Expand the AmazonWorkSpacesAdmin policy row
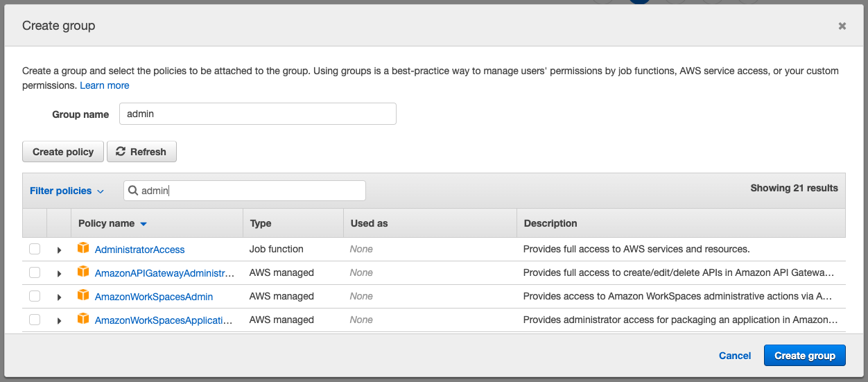Viewport: 868px width, 382px height. [x=59, y=297]
